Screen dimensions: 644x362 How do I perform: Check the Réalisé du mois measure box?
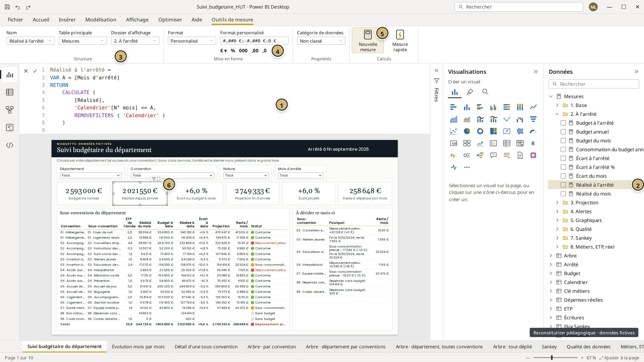click(563, 194)
